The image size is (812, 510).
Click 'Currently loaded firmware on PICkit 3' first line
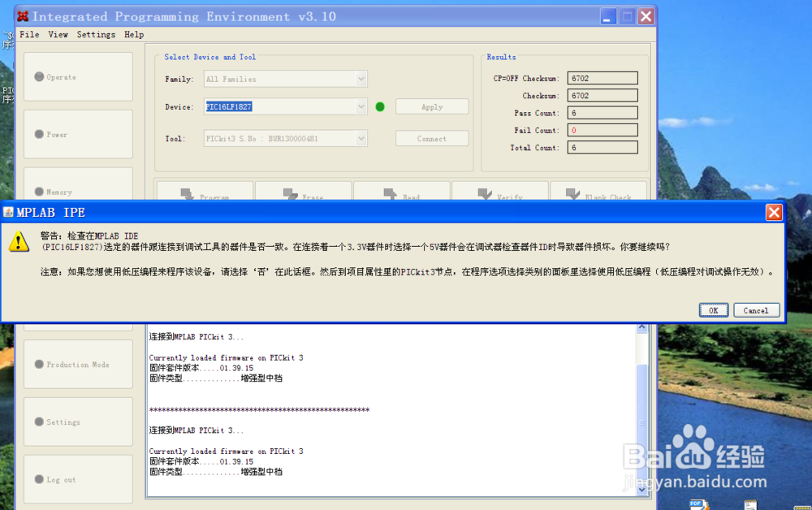[226, 358]
